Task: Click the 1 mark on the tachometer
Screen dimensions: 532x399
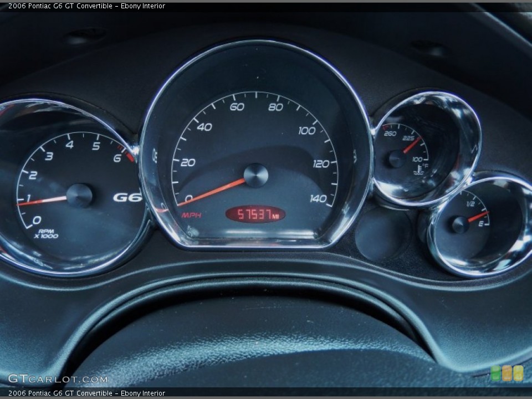Action: click(29, 198)
